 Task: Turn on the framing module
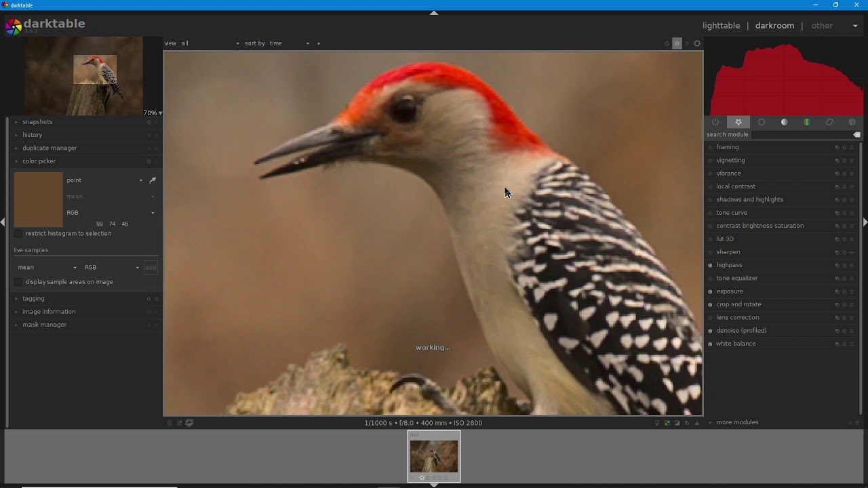pyautogui.click(x=710, y=148)
